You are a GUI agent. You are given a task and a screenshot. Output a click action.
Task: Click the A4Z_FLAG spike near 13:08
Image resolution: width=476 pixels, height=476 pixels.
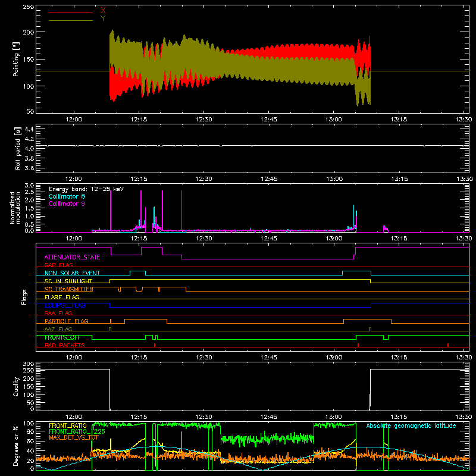tap(370, 329)
